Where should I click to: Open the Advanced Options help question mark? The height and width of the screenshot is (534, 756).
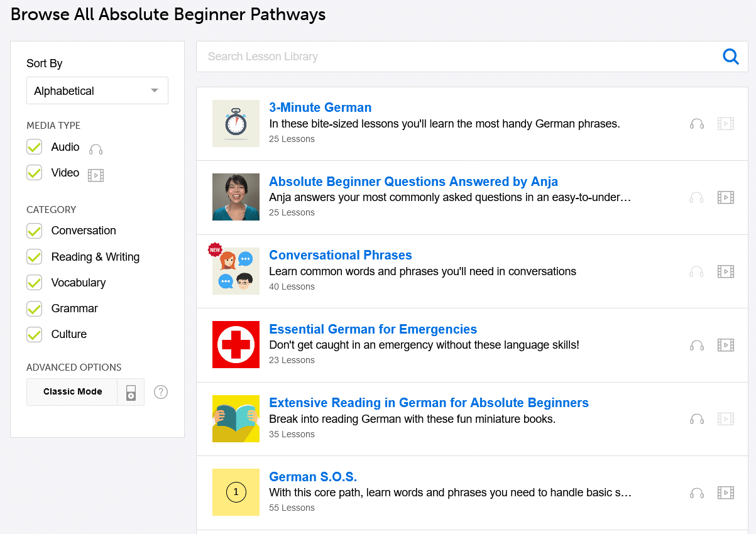[161, 392]
